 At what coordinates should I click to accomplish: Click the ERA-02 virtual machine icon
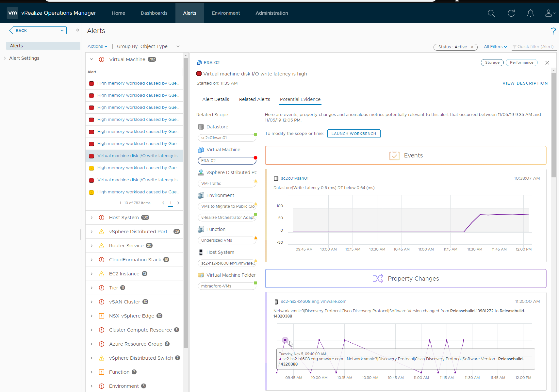coord(199,63)
